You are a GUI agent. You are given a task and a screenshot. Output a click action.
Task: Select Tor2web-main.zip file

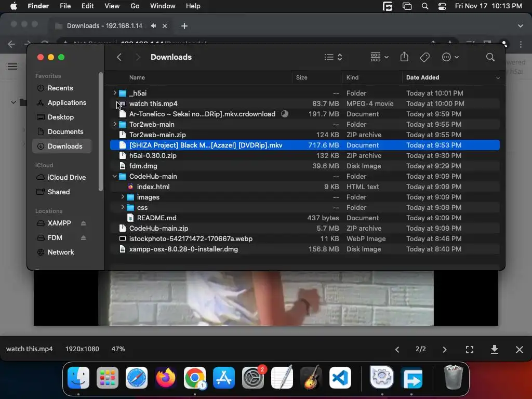(x=304, y=135)
